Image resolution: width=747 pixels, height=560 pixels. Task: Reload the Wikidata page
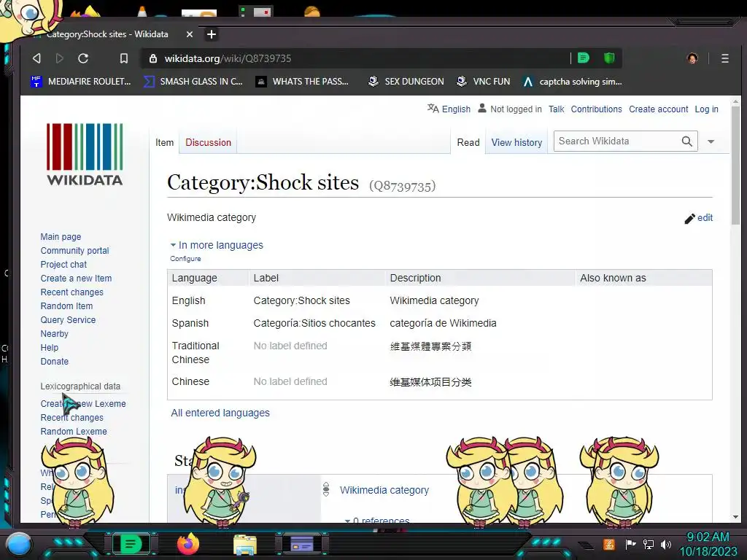(x=83, y=58)
